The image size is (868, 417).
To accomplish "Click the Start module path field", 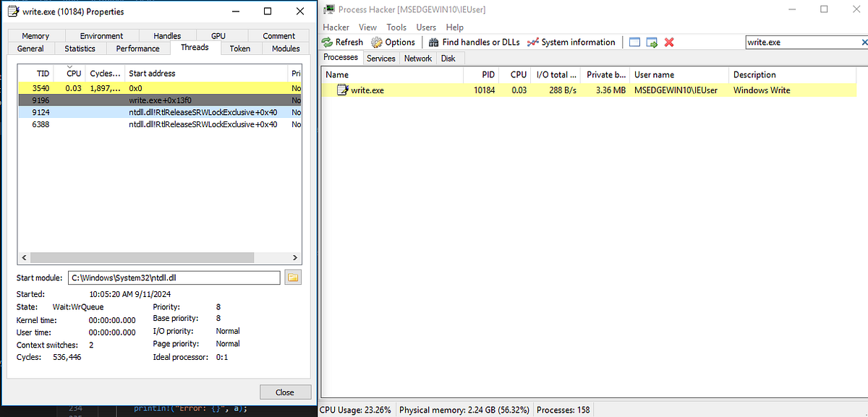I will tap(174, 278).
